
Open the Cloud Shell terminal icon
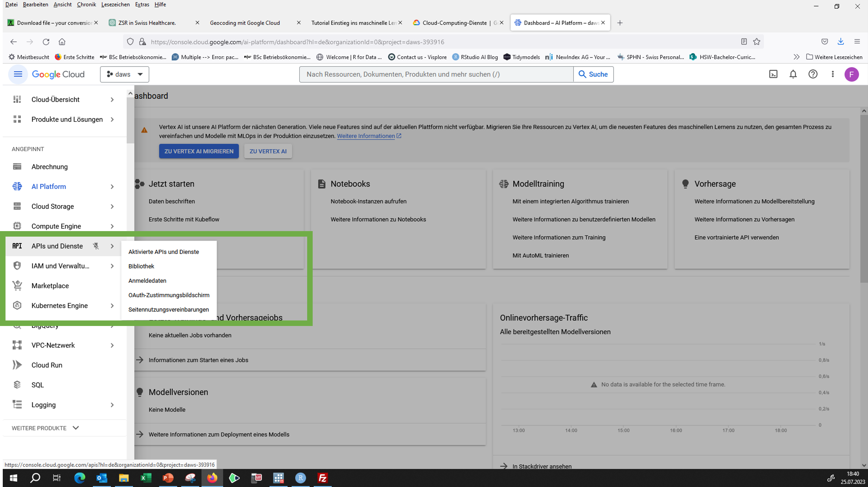[x=773, y=74]
